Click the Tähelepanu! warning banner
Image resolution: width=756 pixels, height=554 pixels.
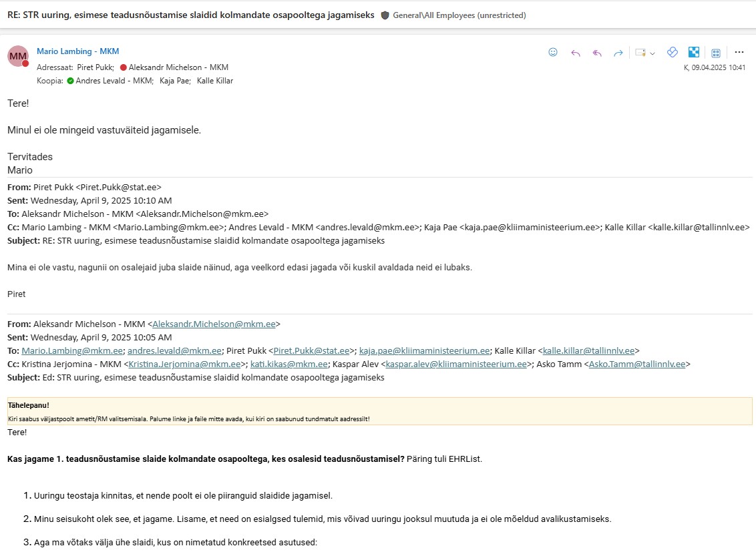[380, 411]
